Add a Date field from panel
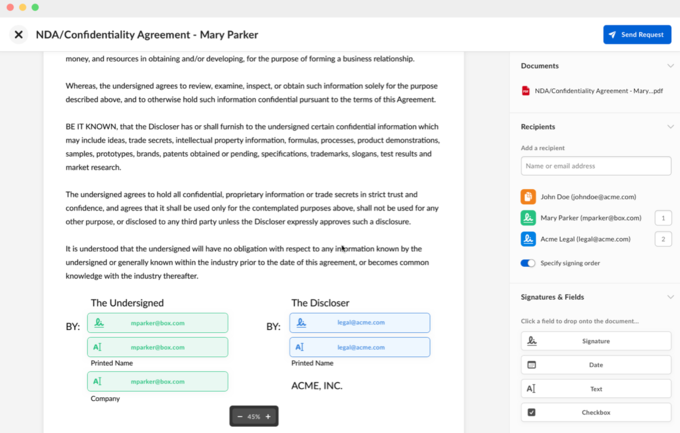This screenshot has height=433, width=680. 596,365
